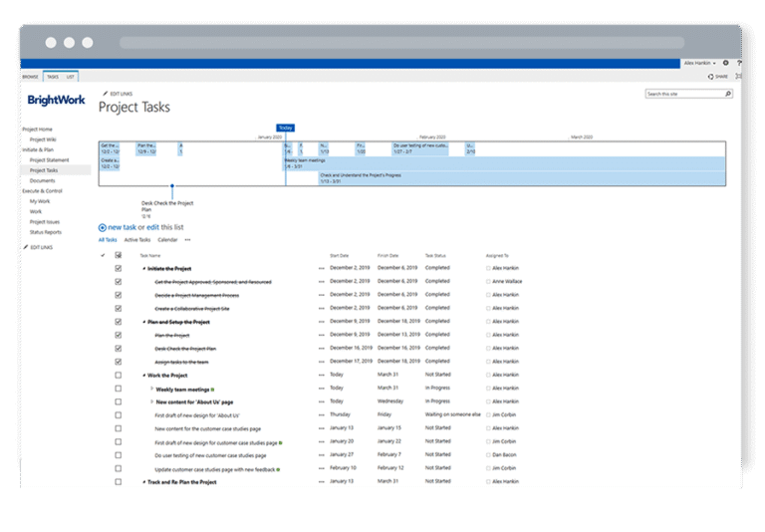The image size is (765, 532).
Task: Check Track and Re-Plan the Project checkbox
Action: (119, 482)
